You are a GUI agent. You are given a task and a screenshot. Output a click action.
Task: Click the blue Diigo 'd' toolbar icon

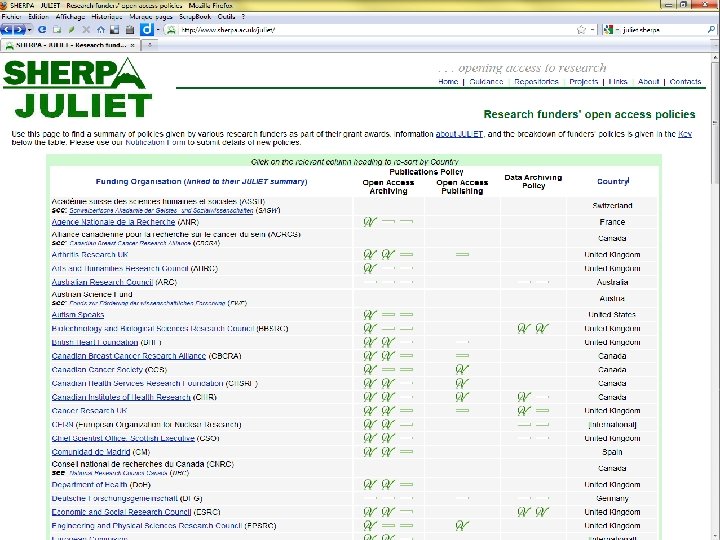[x=146, y=30]
